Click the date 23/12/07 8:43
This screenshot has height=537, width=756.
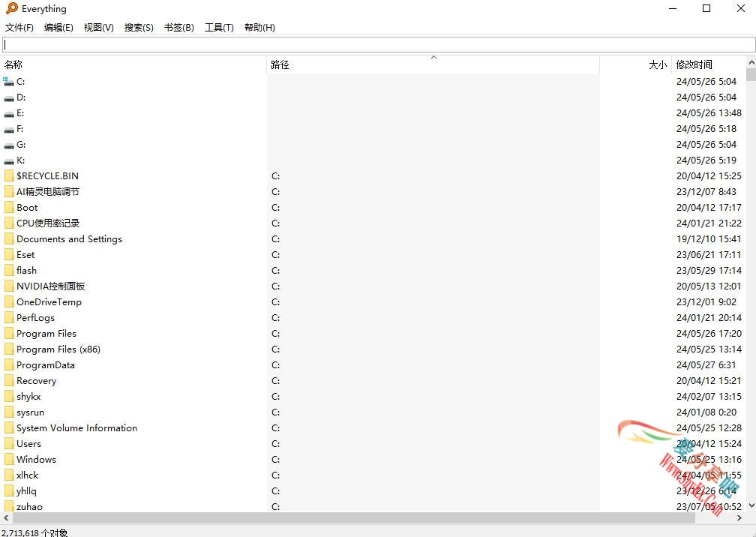(x=706, y=192)
